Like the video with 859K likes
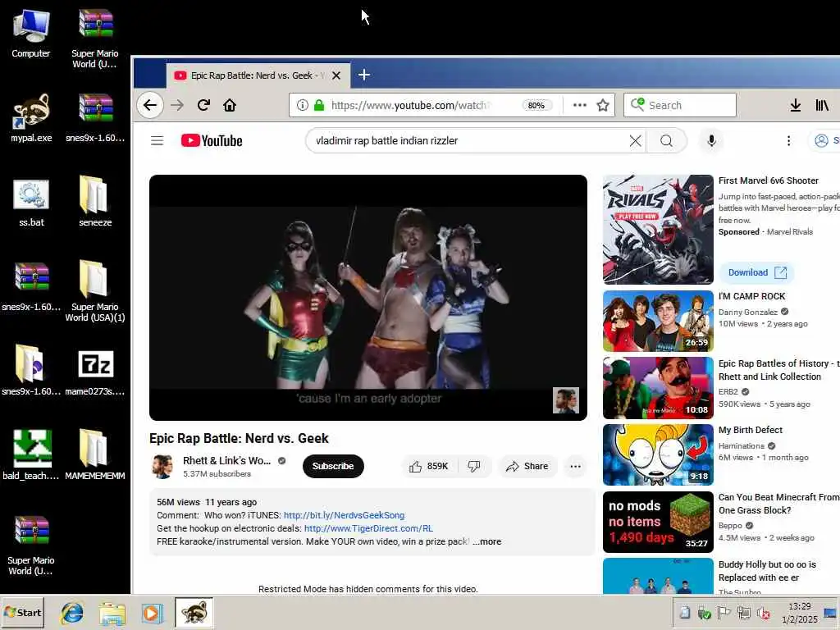Viewport: 840px width, 630px height. click(428, 466)
